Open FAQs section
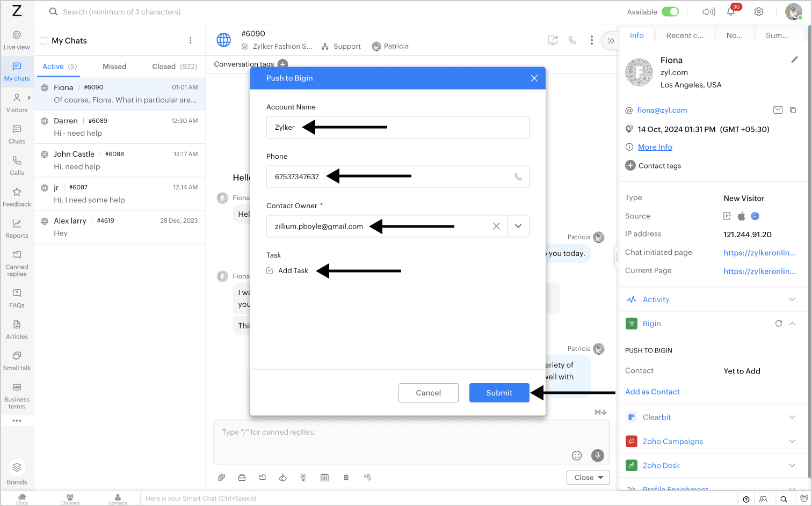The height and width of the screenshot is (506, 812). 17,298
